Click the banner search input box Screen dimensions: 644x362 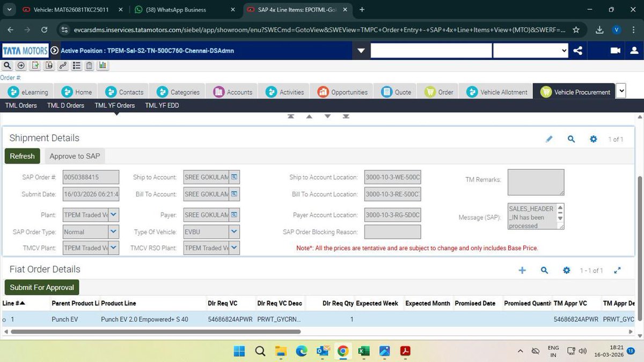[x=431, y=50]
